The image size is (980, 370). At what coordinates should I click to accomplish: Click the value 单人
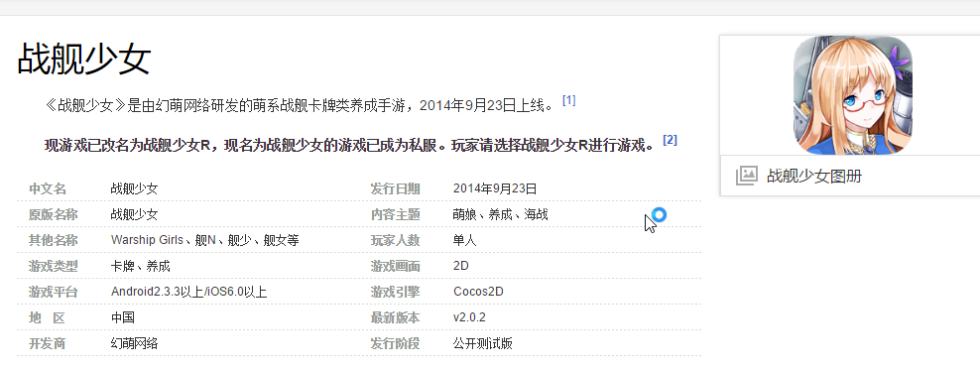pyautogui.click(x=465, y=240)
